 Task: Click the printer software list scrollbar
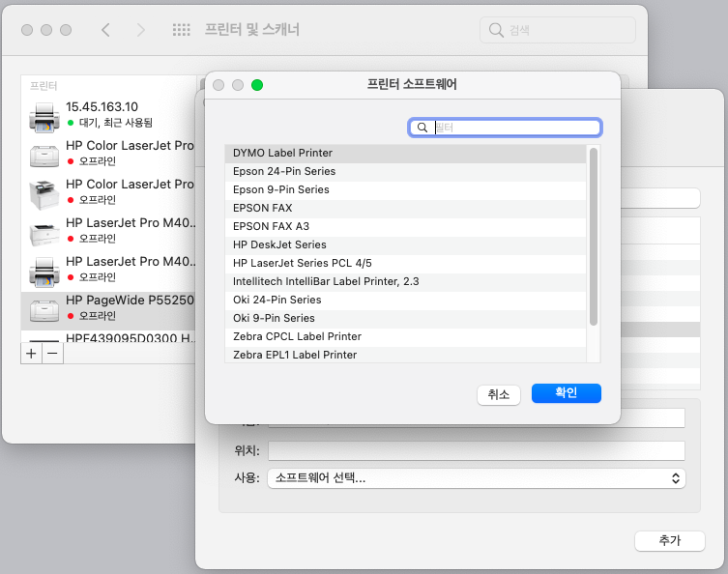tap(593, 237)
